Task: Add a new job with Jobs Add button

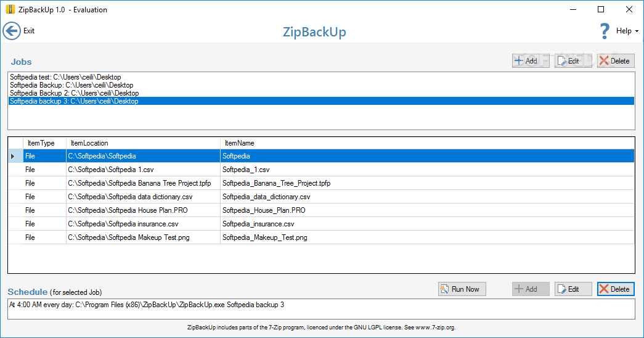Action: point(531,61)
